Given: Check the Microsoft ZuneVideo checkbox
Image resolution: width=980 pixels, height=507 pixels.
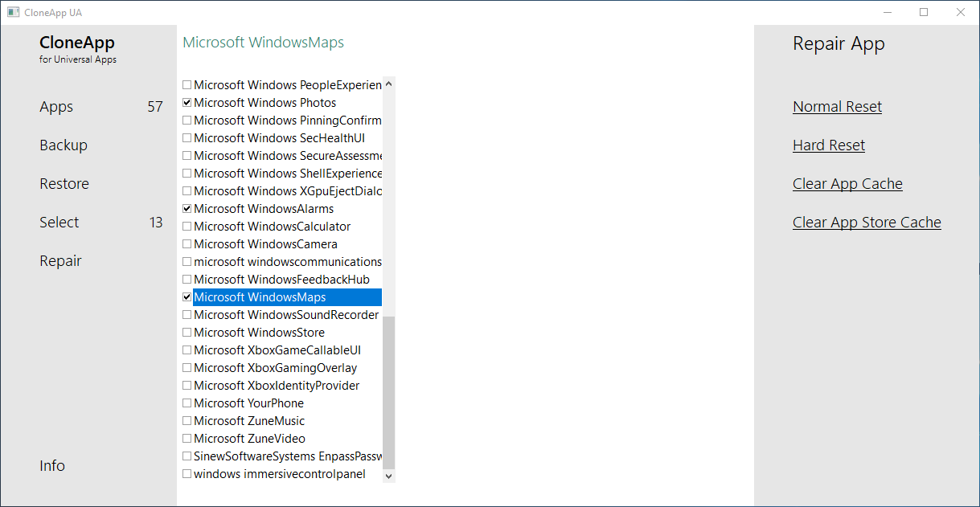Looking at the screenshot, I should [x=187, y=439].
